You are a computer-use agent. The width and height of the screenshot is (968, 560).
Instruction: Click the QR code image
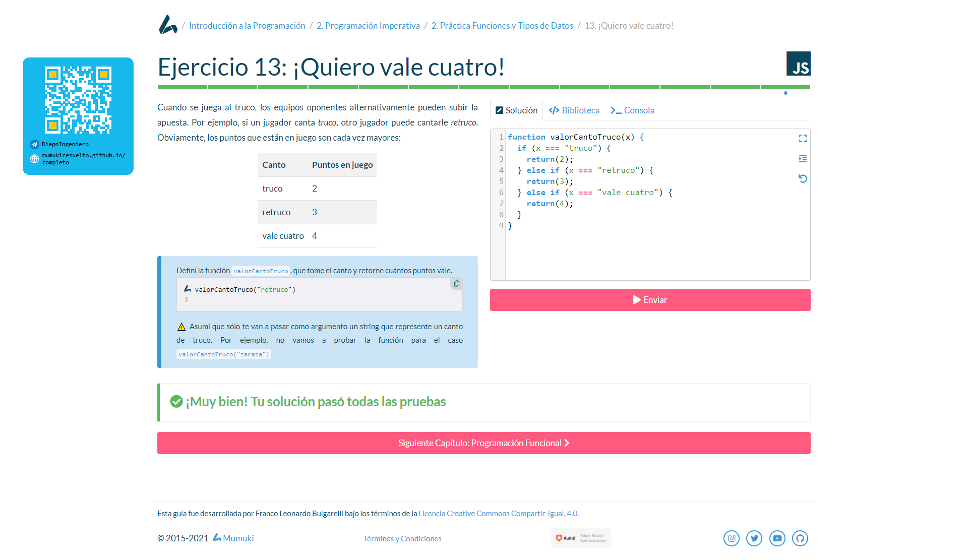click(78, 100)
